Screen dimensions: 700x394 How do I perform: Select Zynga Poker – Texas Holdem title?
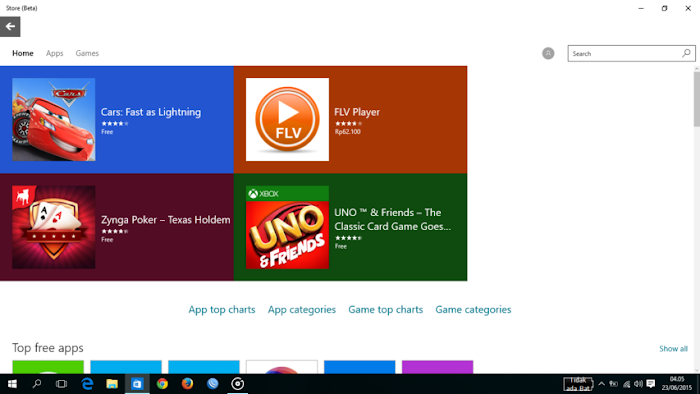166,220
